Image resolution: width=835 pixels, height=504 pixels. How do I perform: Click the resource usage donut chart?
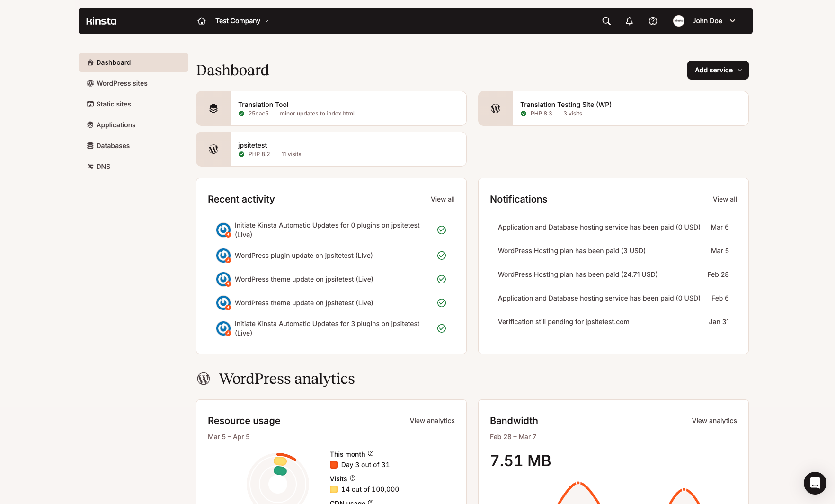278,479
